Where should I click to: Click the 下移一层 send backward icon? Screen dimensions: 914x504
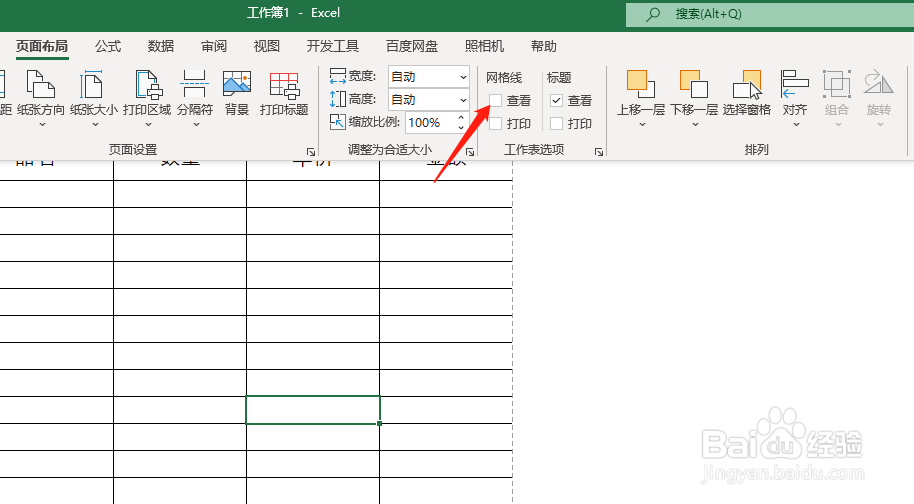(x=694, y=84)
